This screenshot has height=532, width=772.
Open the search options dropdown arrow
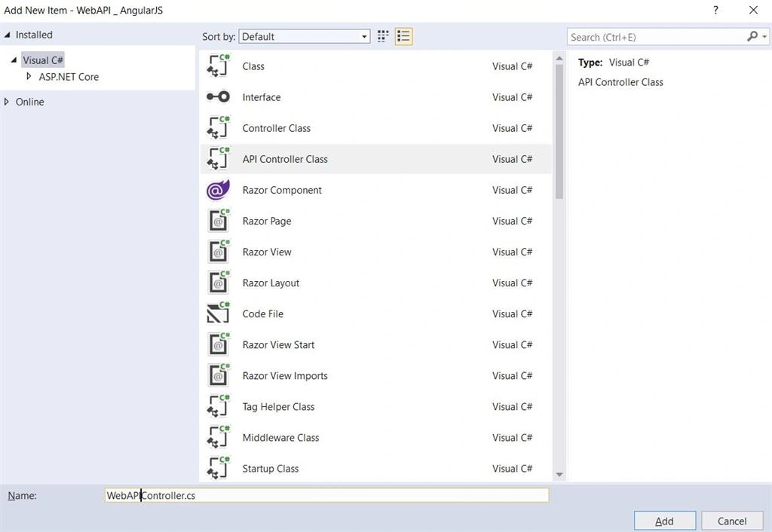764,37
